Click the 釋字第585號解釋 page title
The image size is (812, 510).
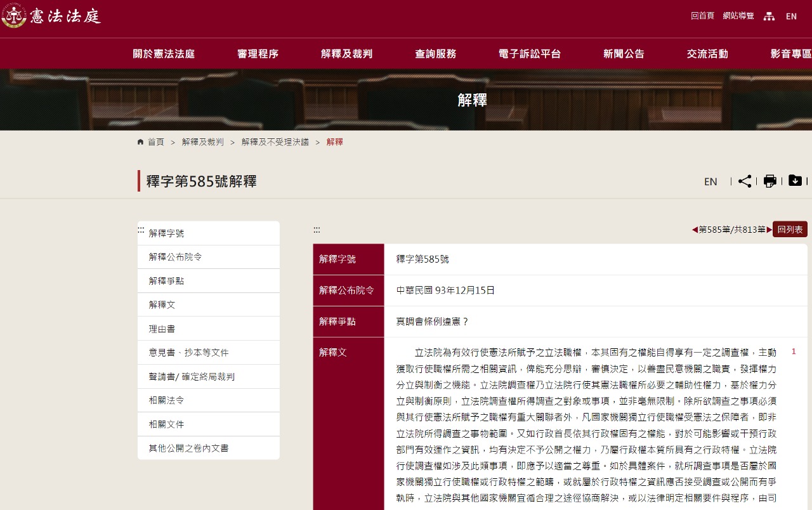pyautogui.click(x=202, y=181)
